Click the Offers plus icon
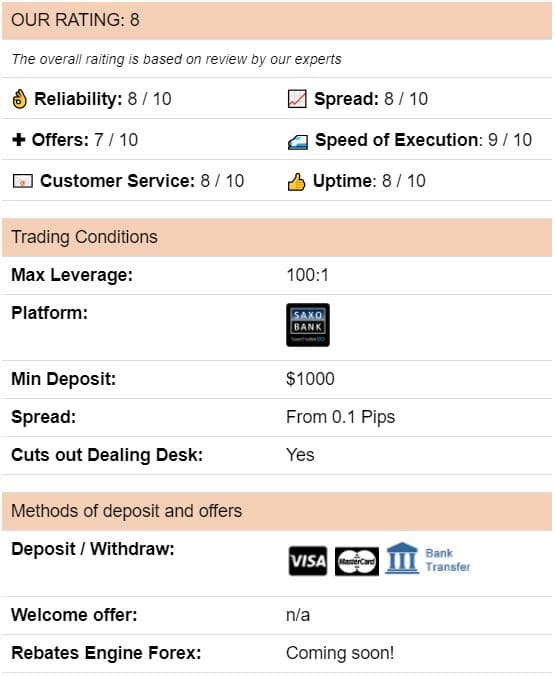The width and height of the screenshot is (555, 676). pos(19,140)
